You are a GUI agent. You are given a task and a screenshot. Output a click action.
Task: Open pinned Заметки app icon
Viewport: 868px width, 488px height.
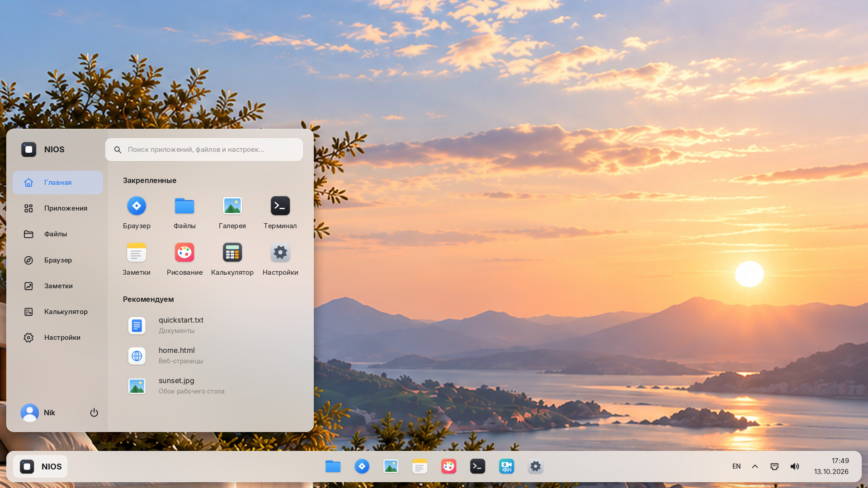click(137, 253)
